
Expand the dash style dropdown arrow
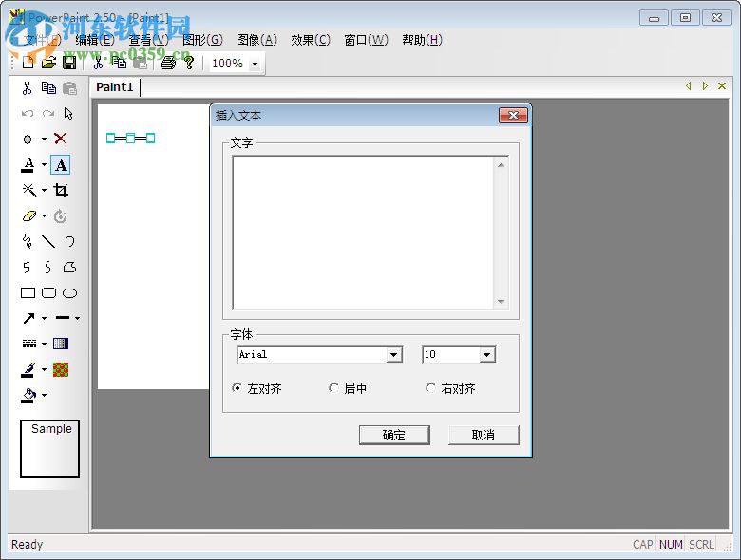coord(44,344)
